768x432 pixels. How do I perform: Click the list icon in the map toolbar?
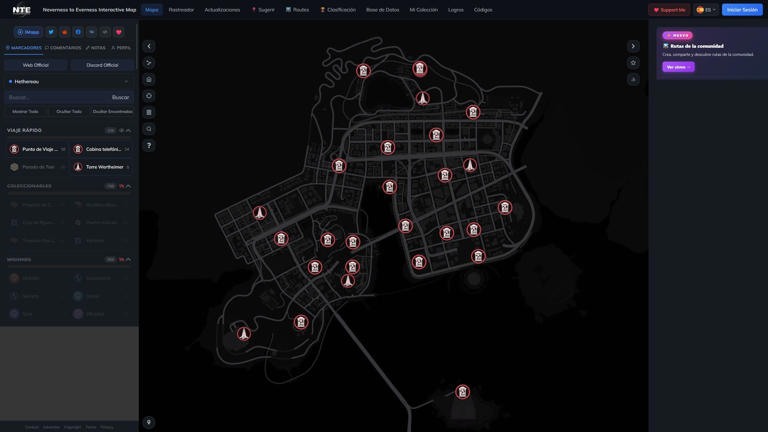click(x=149, y=113)
